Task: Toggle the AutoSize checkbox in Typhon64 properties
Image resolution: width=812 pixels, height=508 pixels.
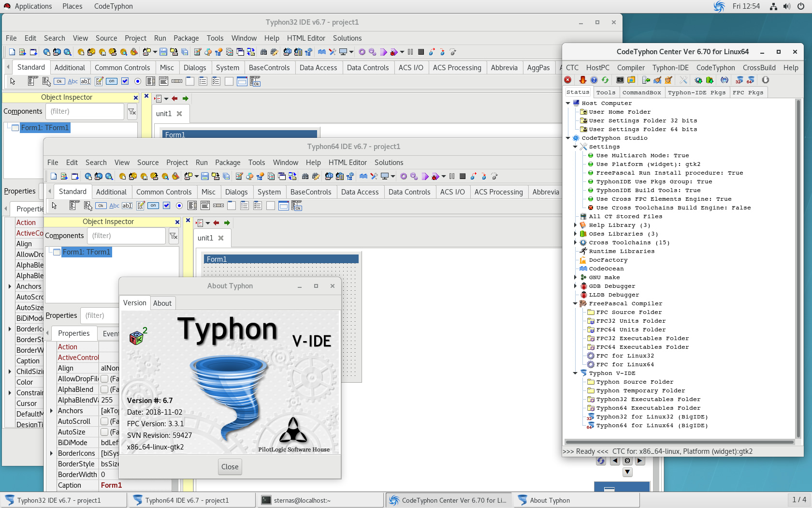Action: 104,432
